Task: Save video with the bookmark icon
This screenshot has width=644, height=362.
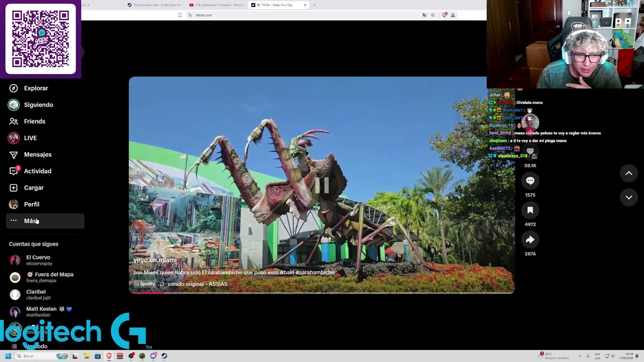Action: pos(530,210)
